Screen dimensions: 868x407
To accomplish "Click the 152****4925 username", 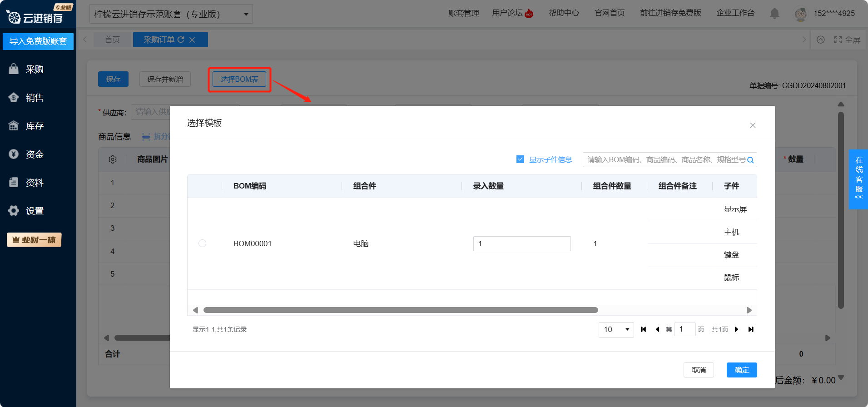I will click(834, 13).
